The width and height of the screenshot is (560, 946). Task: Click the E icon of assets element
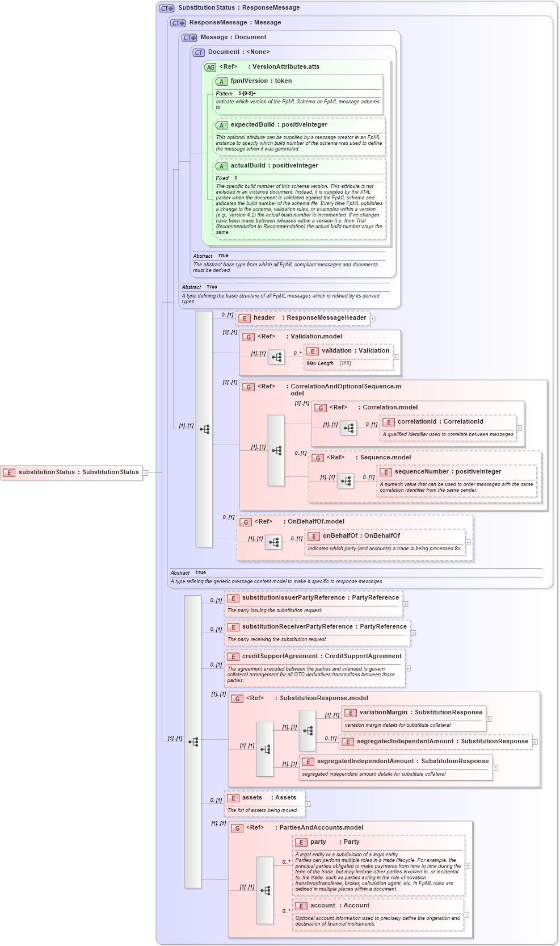[233, 798]
